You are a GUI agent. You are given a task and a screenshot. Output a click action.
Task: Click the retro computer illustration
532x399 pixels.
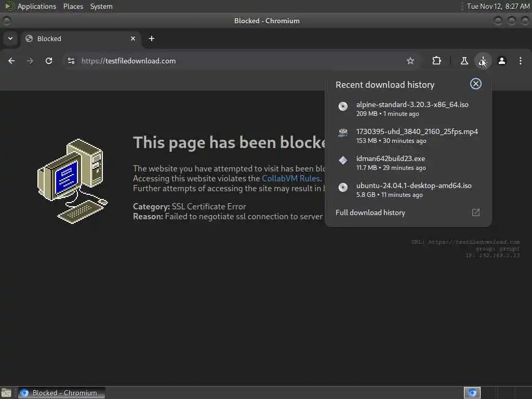coord(72,181)
